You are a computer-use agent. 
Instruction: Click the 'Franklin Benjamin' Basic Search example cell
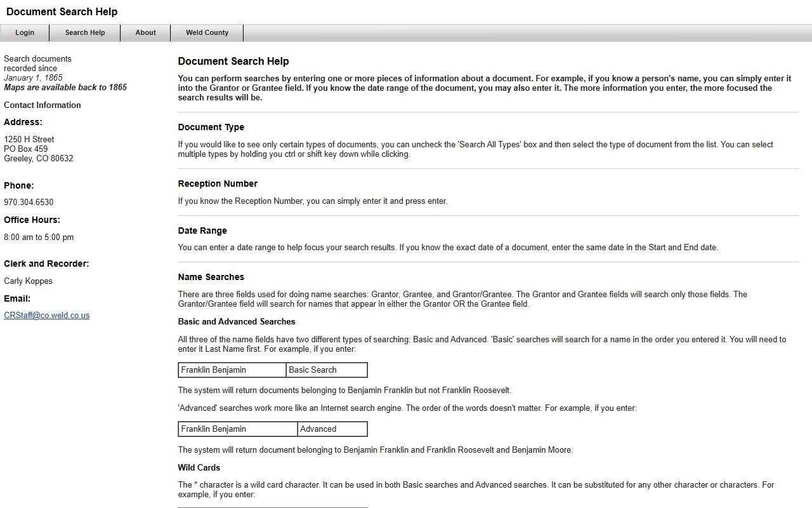(x=232, y=370)
